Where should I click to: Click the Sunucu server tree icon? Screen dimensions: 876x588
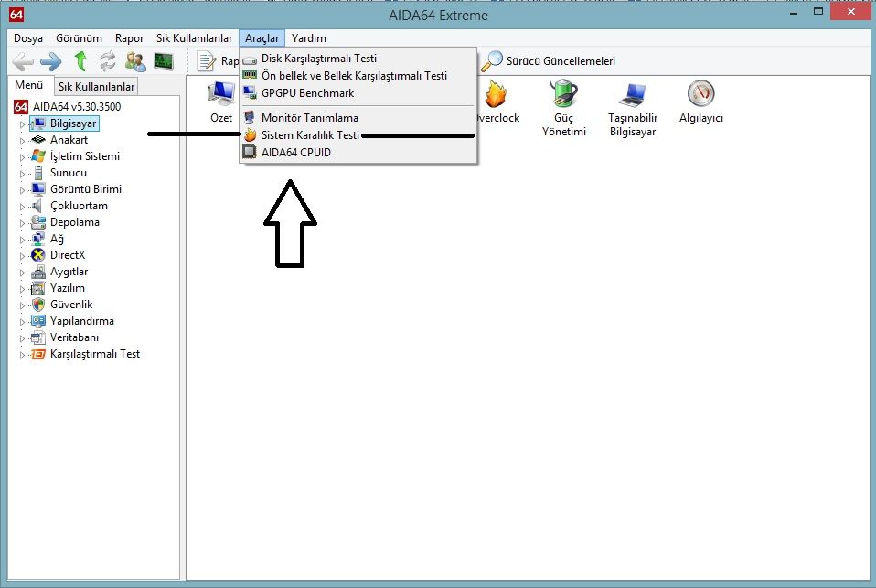(x=38, y=173)
